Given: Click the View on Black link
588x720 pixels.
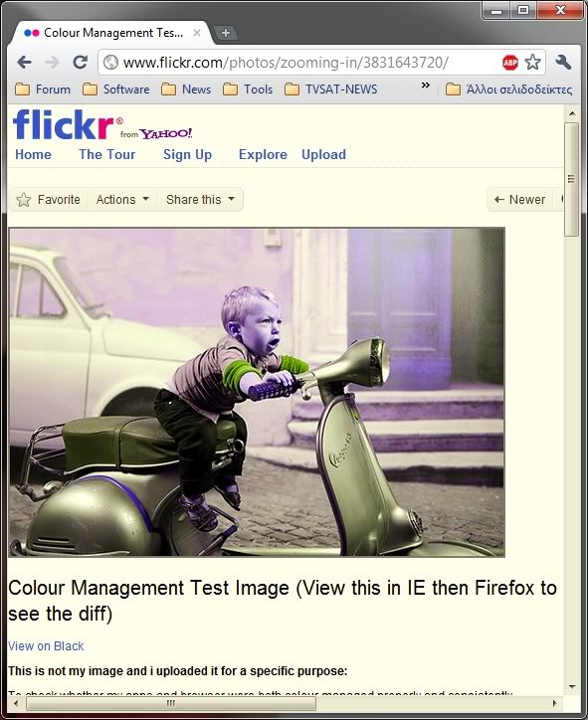Looking at the screenshot, I should tap(46, 646).
